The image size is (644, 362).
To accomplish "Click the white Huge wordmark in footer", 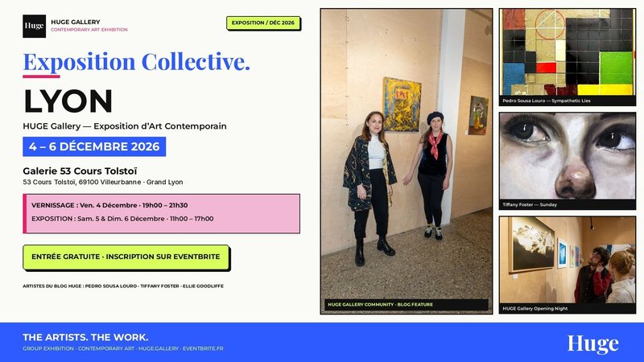I will coord(592,344).
